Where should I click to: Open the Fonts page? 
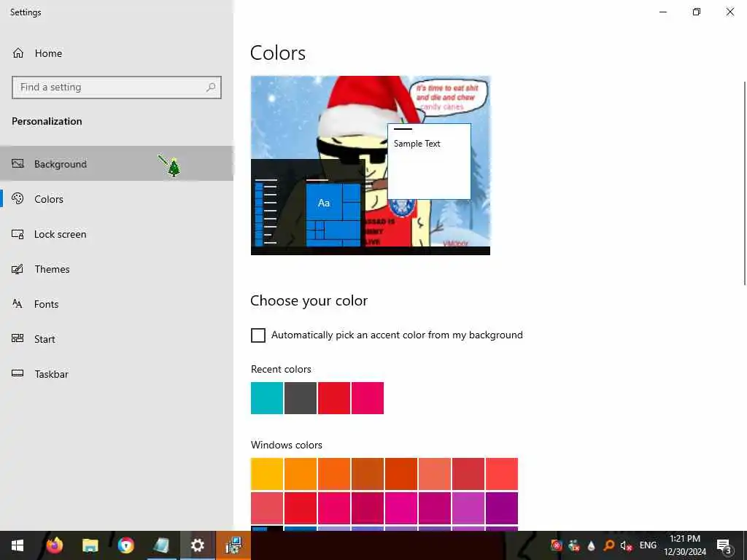tap(117, 304)
